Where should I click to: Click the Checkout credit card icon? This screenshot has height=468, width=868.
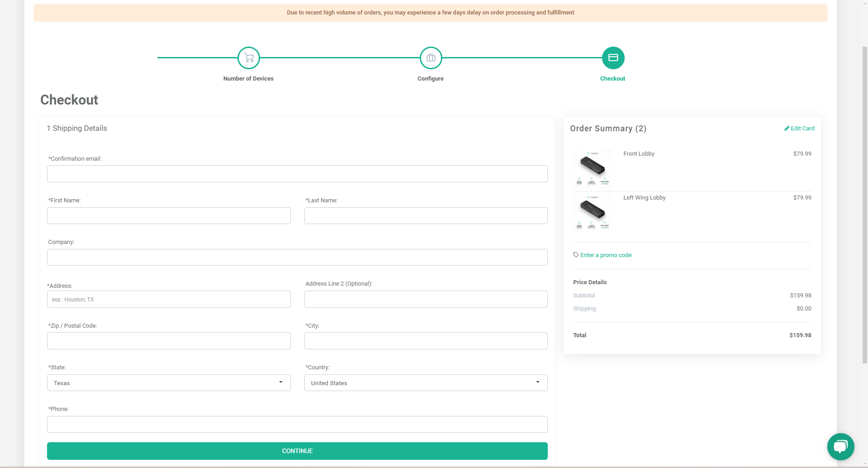pos(613,57)
